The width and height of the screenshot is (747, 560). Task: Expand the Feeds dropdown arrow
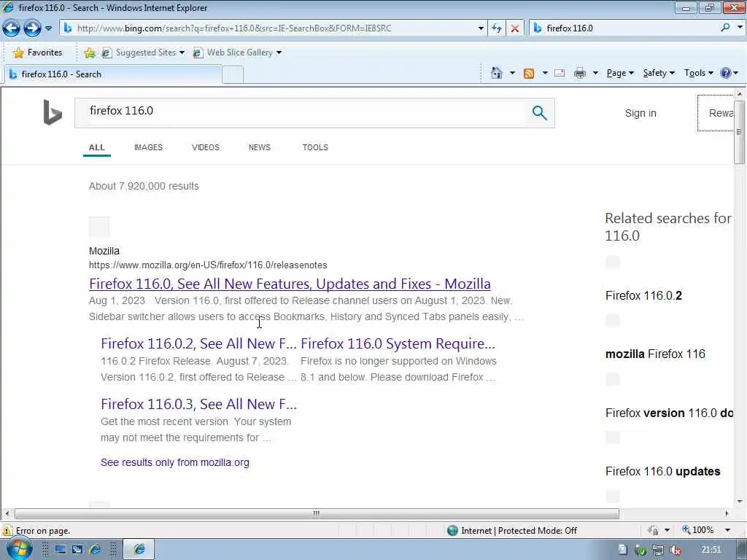pos(545,73)
